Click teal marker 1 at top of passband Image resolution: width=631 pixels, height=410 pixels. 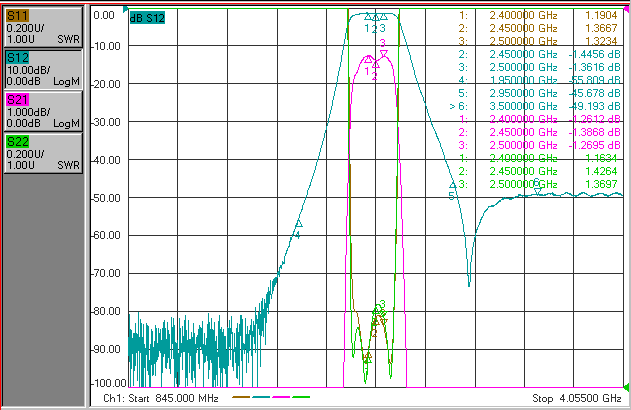(368, 16)
